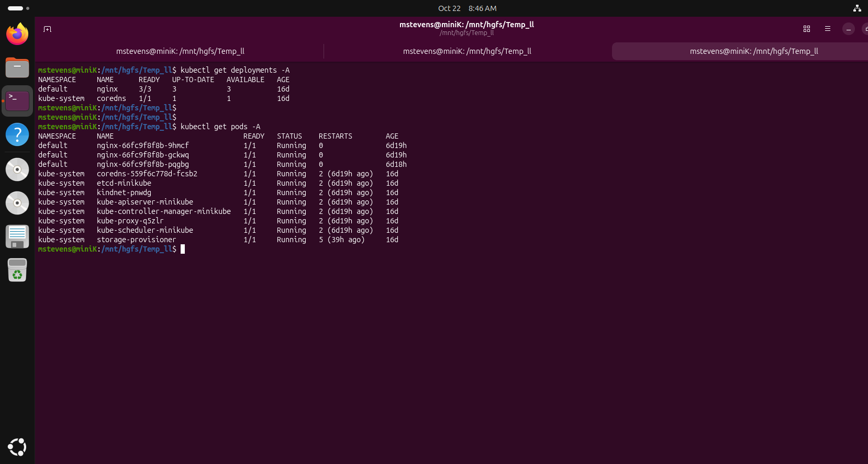Select text "kubectl get deployments -A"
The height and width of the screenshot is (464, 868).
click(235, 70)
